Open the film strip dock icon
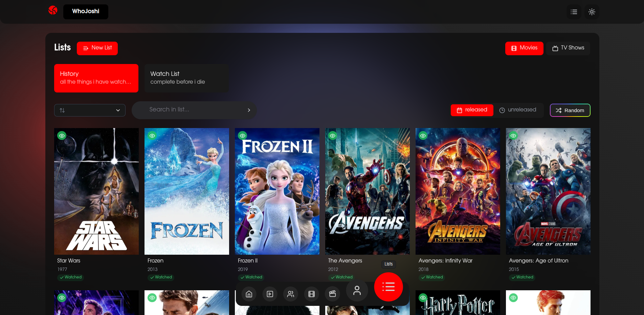Viewport: 644px width, 315px height. click(x=312, y=294)
